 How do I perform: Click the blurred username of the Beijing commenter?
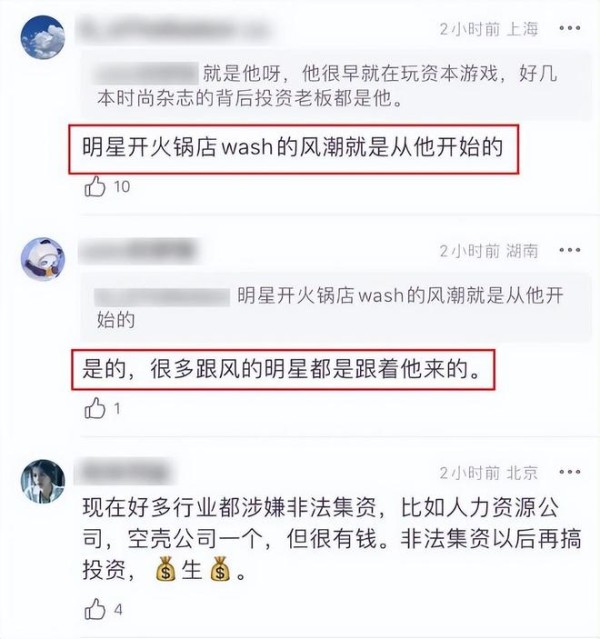(x=124, y=472)
